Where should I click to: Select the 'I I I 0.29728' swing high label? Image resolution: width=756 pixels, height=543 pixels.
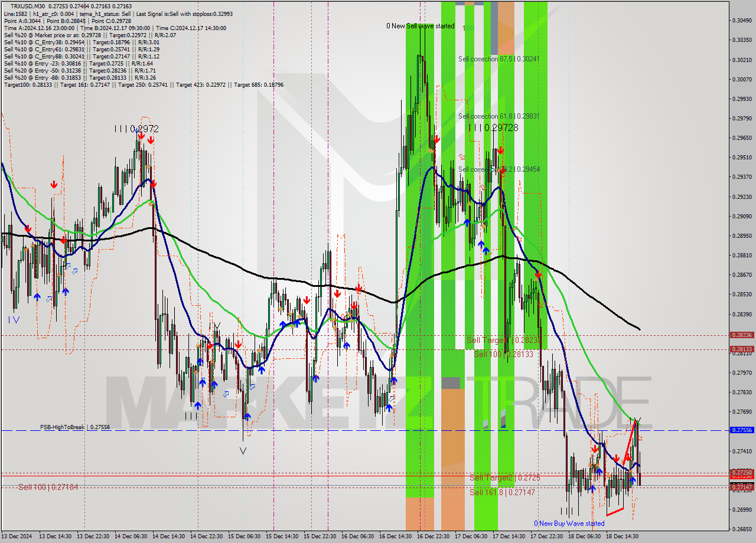pos(493,127)
